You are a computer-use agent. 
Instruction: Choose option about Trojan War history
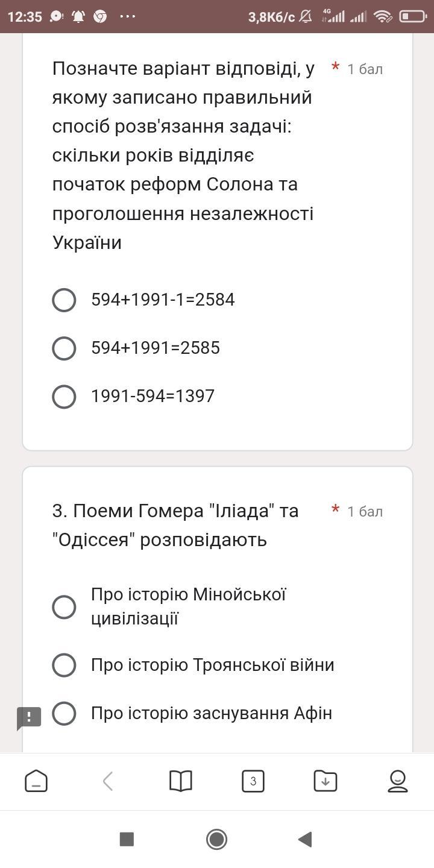[64, 665]
